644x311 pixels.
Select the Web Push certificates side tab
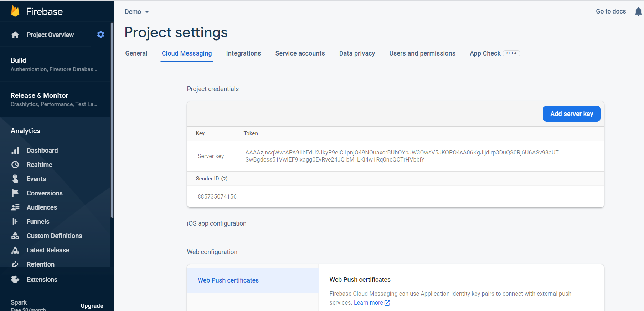(x=253, y=280)
